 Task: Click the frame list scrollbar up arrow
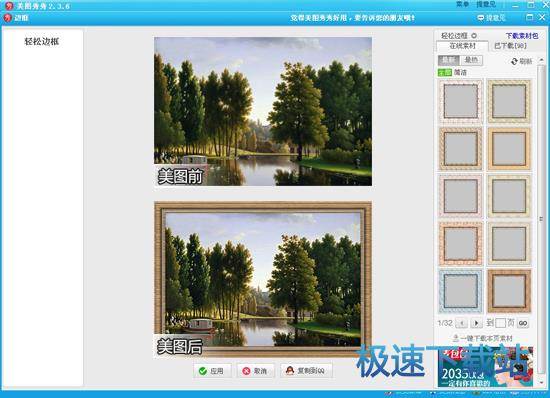(541, 60)
